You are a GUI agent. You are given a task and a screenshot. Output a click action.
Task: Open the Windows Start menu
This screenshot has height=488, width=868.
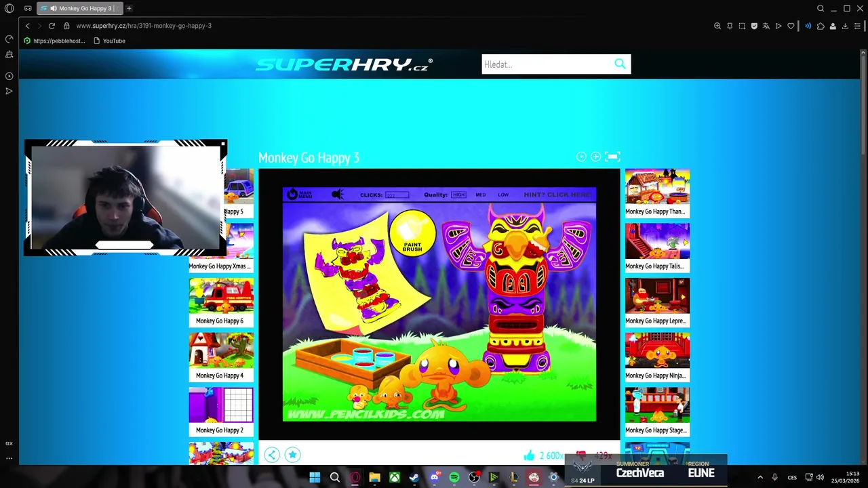[x=315, y=478]
